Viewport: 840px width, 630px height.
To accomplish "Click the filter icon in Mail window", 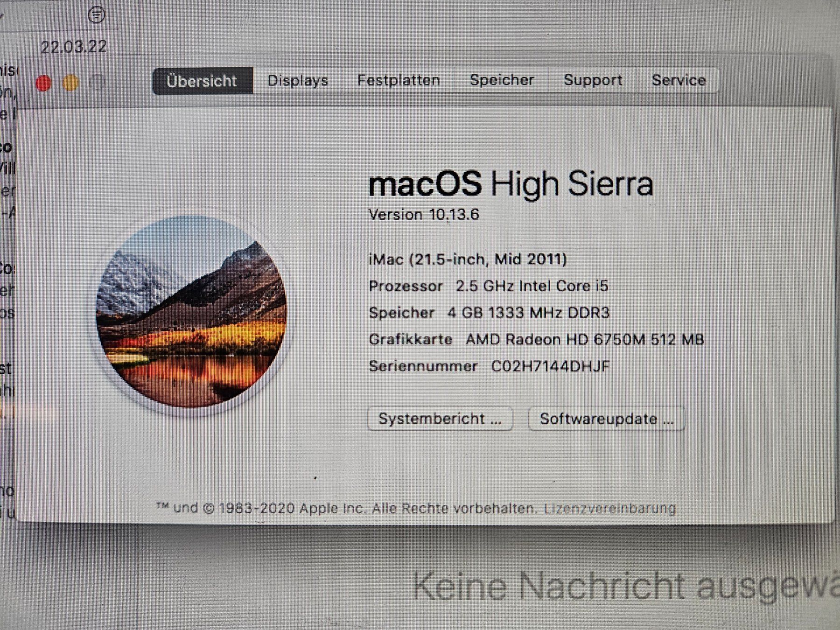I will click(x=96, y=15).
